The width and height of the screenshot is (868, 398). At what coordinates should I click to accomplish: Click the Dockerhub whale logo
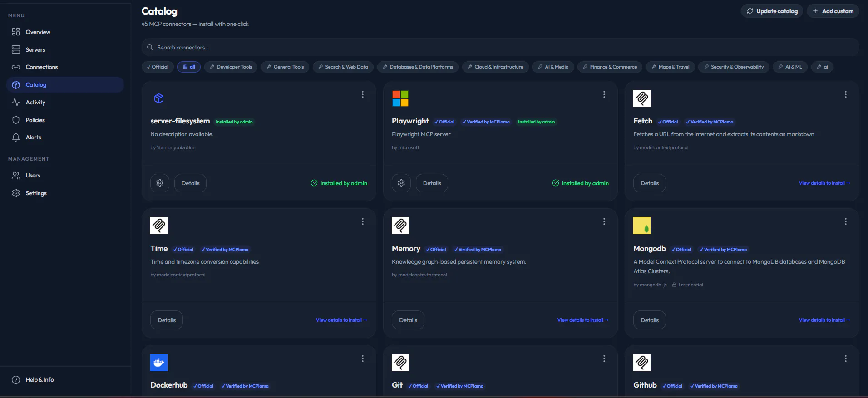pyautogui.click(x=159, y=363)
